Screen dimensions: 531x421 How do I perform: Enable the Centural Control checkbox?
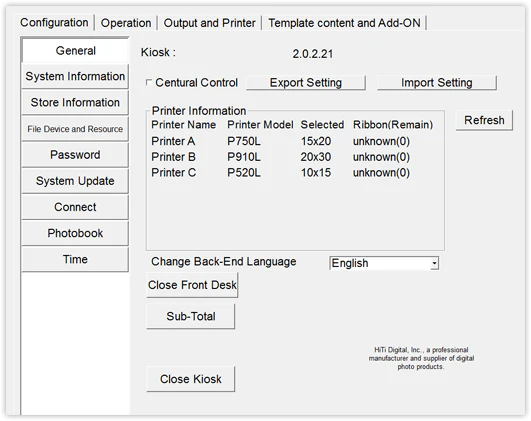(x=149, y=82)
